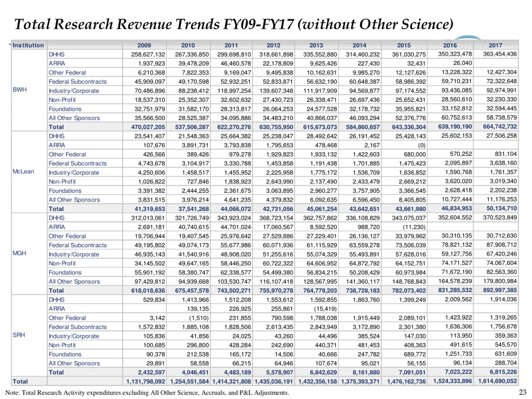The image size is (532, 399).
Task: Click BWH total 2017 value 664,742,732
Action: (500, 127)
